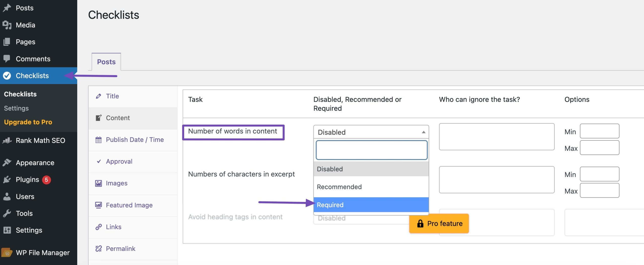
Task: Click the WP File Manager folder icon
Action: click(x=7, y=252)
